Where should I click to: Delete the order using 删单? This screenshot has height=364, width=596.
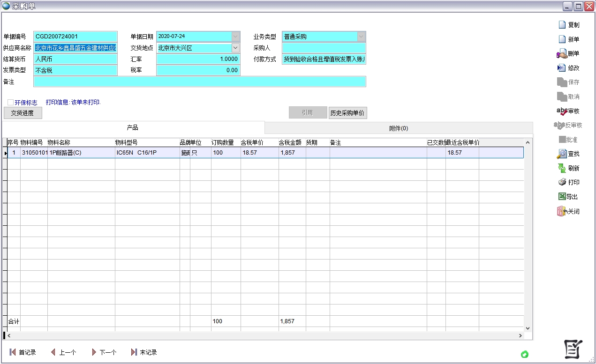[x=562, y=54]
